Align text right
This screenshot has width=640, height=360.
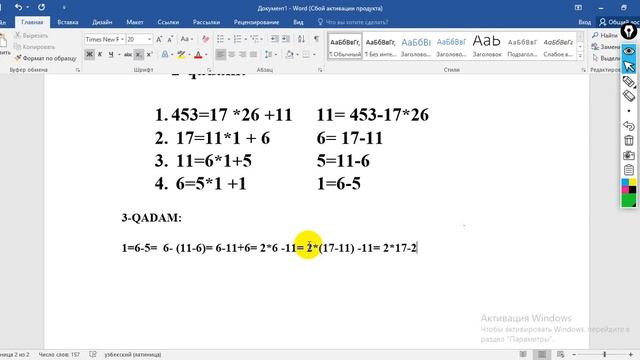[242, 54]
